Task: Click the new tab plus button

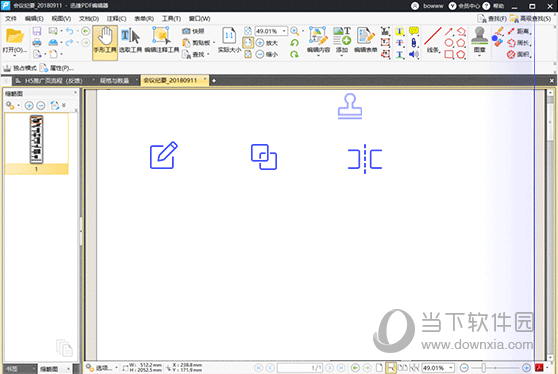Action: (x=214, y=81)
